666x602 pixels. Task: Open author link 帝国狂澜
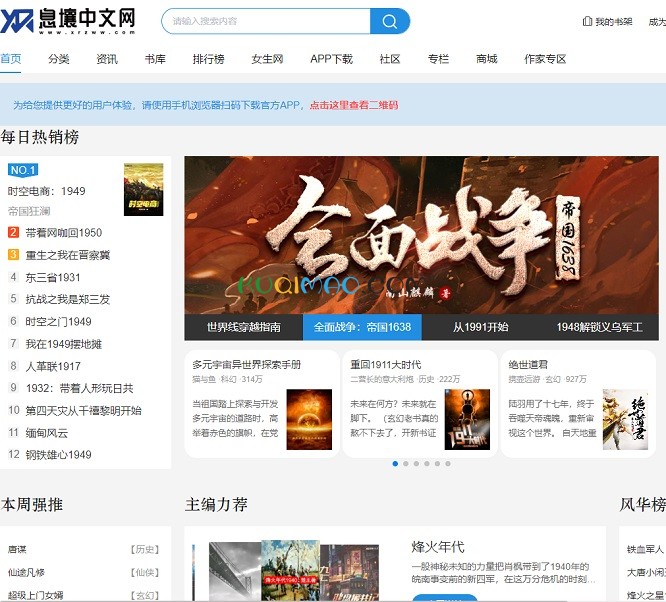29,211
